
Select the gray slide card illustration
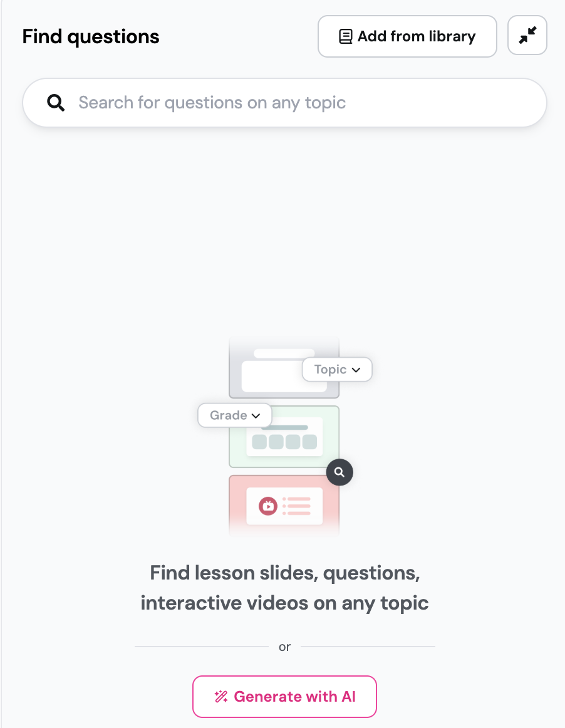[284, 368]
